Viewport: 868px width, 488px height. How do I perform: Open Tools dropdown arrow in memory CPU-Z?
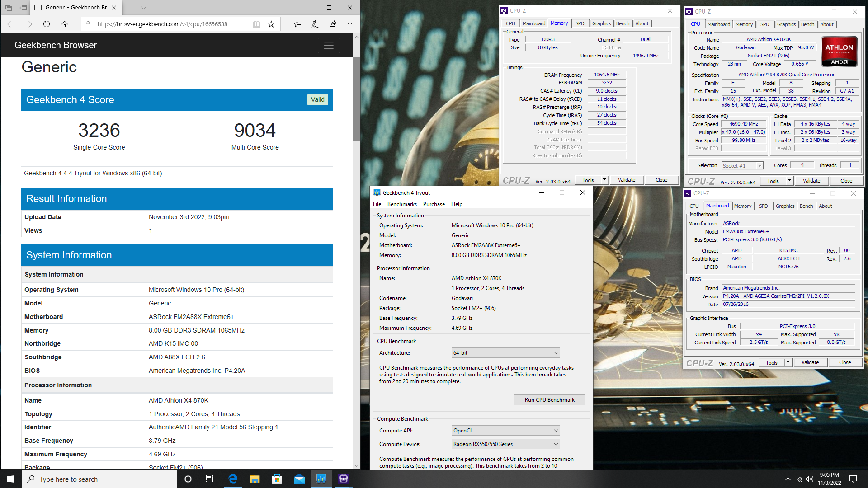(604, 180)
